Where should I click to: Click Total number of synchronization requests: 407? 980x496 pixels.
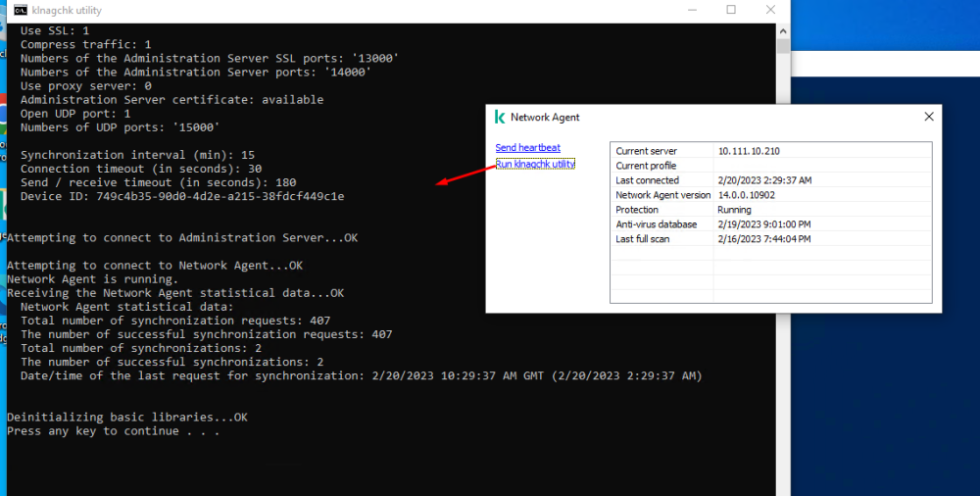tap(175, 321)
